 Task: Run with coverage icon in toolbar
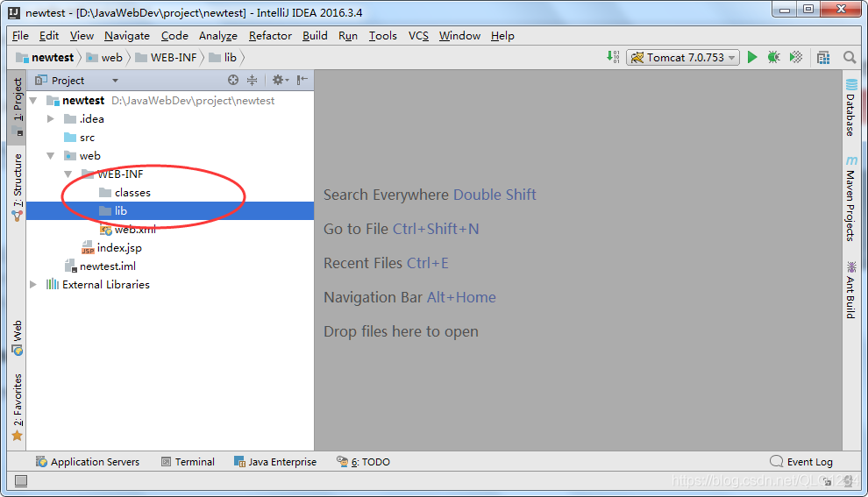pos(796,57)
